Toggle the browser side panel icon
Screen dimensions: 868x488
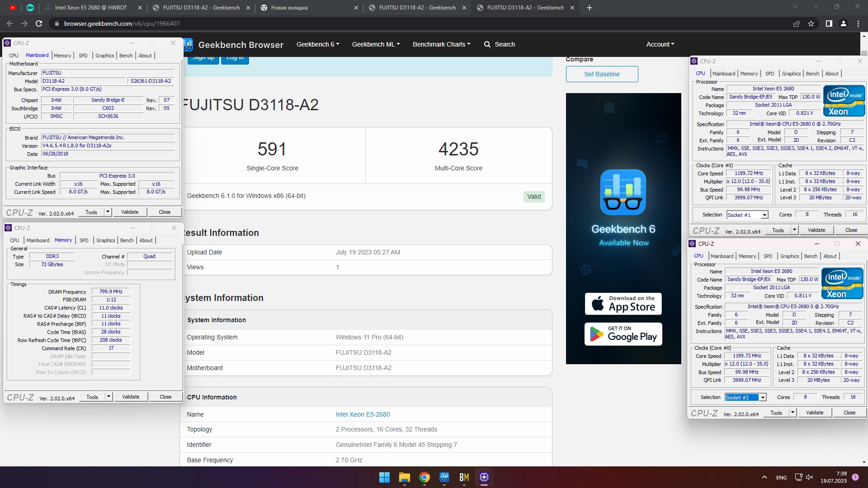[x=829, y=23]
